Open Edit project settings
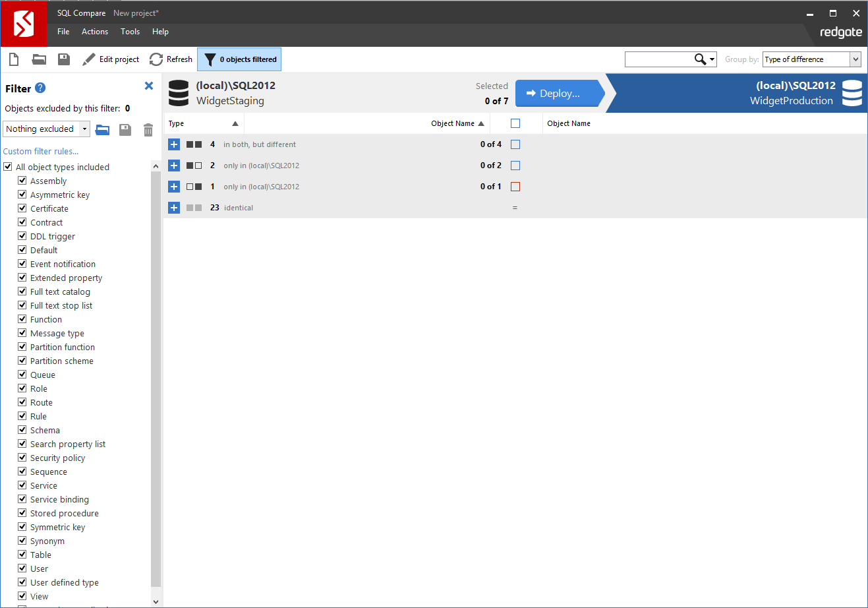868x608 pixels. point(111,59)
